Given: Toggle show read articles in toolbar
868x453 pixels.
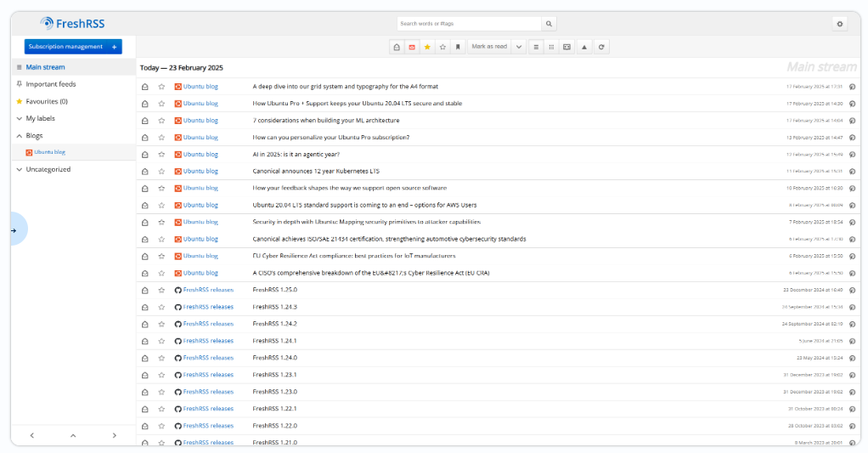Looking at the screenshot, I should [397, 47].
